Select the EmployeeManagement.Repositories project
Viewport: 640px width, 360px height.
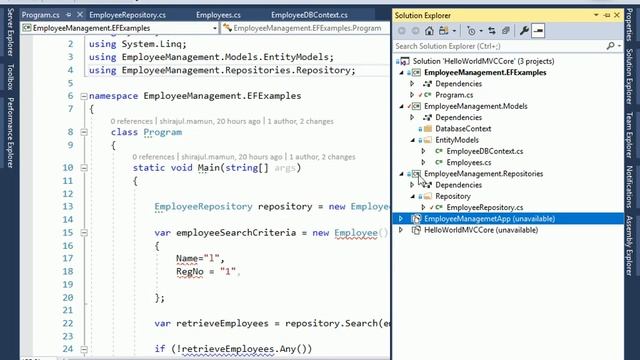483,174
